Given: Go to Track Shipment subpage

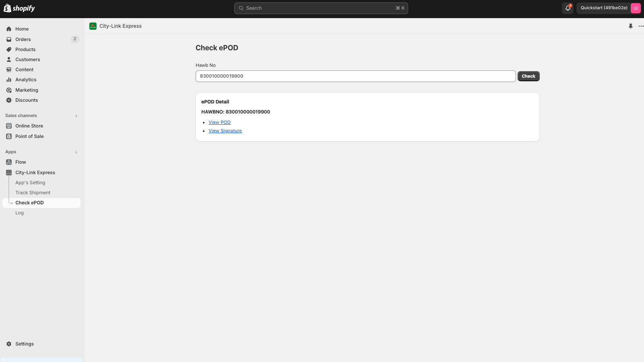Looking at the screenshot, I should click(33, 193).
